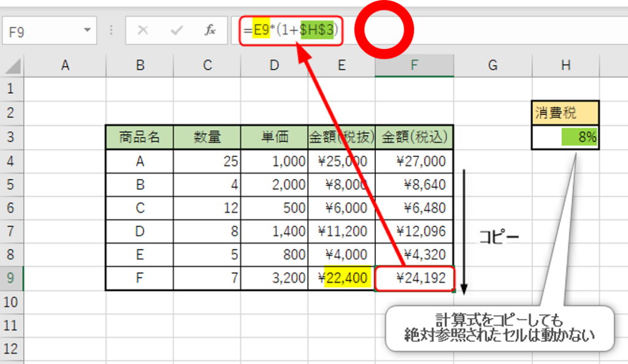The image size is (628, 364).
Task: Open the Insert Function fx dialog
Action: [x=210, y=30]
